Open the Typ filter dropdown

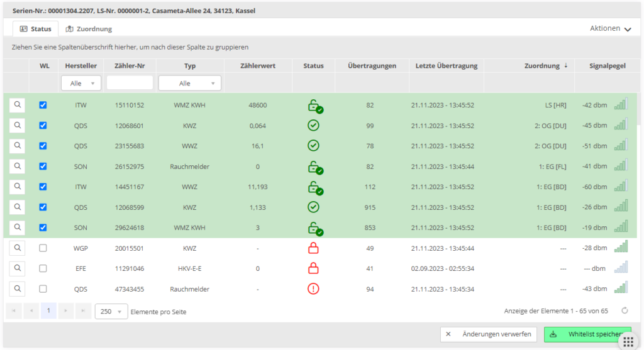189,83
